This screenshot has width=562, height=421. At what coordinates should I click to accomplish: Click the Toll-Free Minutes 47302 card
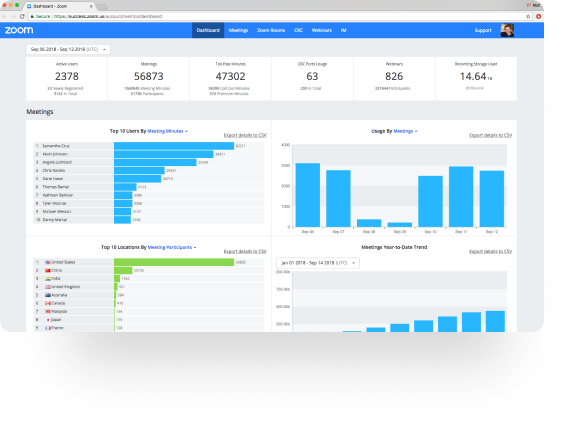click(230, 78)
